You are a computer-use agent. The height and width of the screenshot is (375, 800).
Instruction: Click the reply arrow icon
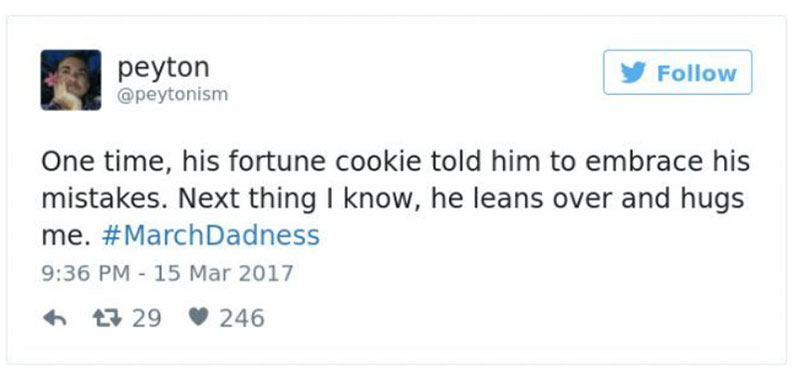click(54, 318)
